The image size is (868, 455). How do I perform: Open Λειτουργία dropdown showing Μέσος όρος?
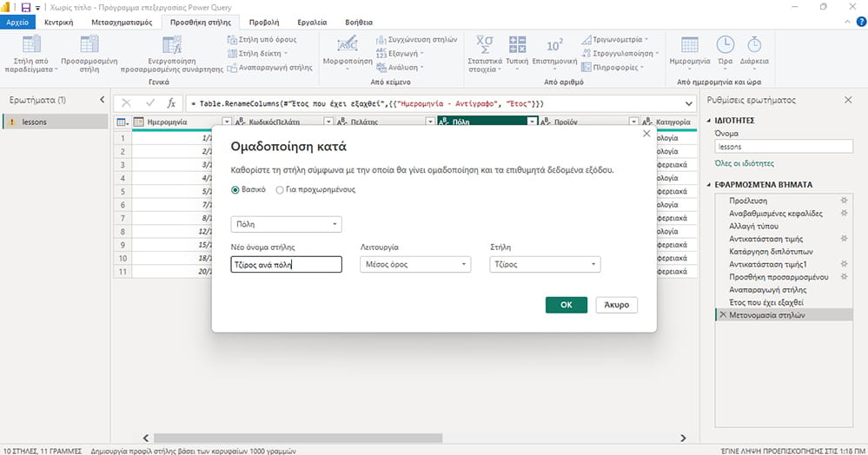tap(415, 265)
